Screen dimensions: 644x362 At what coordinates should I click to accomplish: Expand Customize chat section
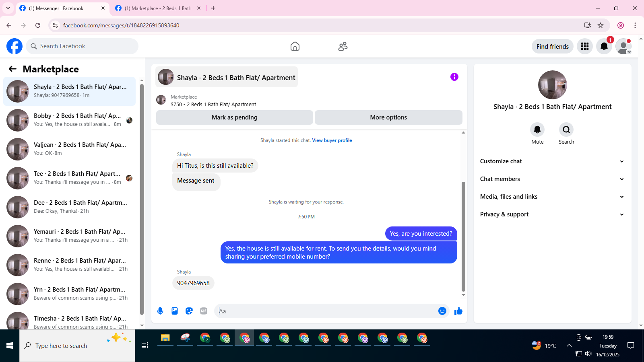click(552, 161)
